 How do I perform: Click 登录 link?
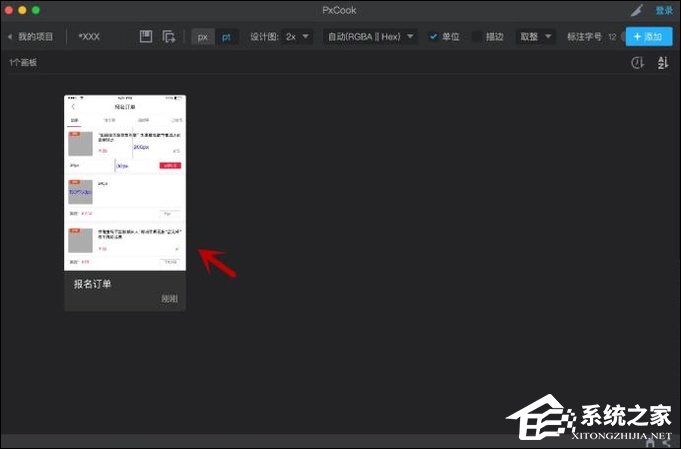(664, 10)
